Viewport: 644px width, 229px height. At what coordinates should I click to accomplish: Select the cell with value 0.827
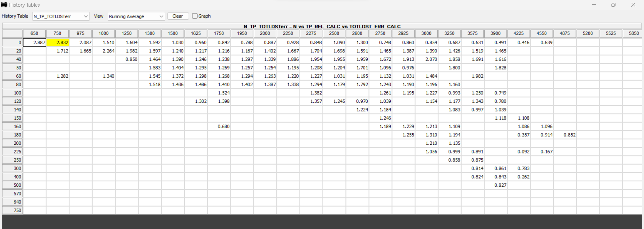pyautogui.click(x=496, y=185)
